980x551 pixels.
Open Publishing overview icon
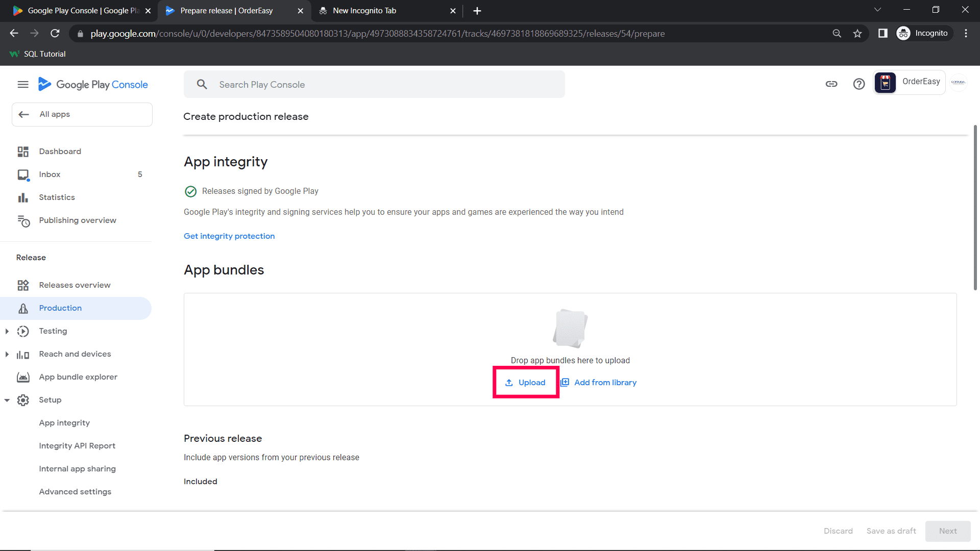23,220
